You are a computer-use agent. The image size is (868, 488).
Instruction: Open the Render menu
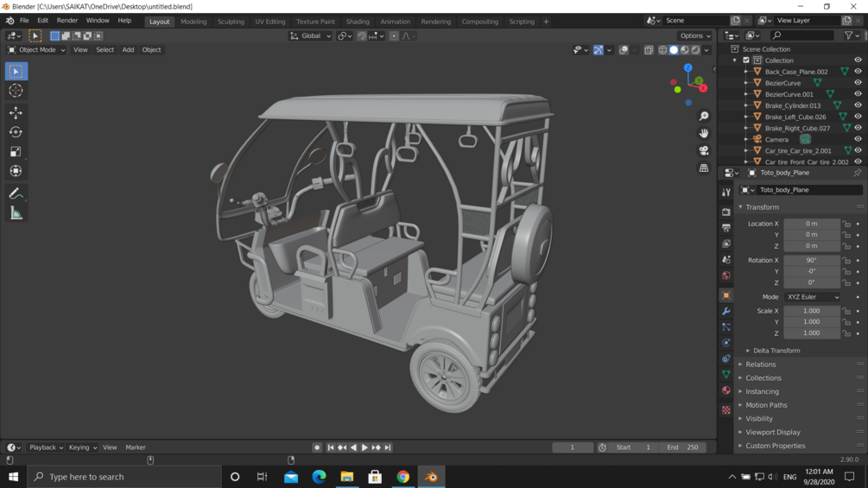67,21
